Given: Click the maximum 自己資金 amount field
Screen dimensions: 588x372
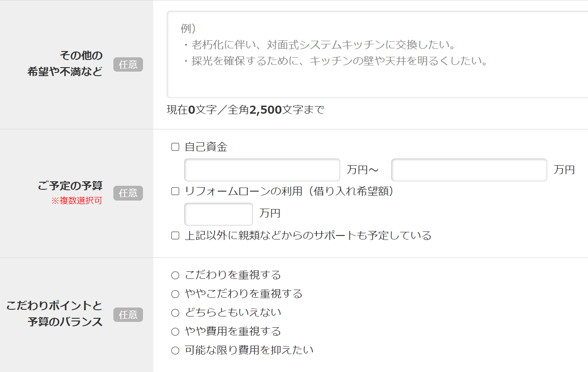Looking at the screenshot, I should [469, 170].
